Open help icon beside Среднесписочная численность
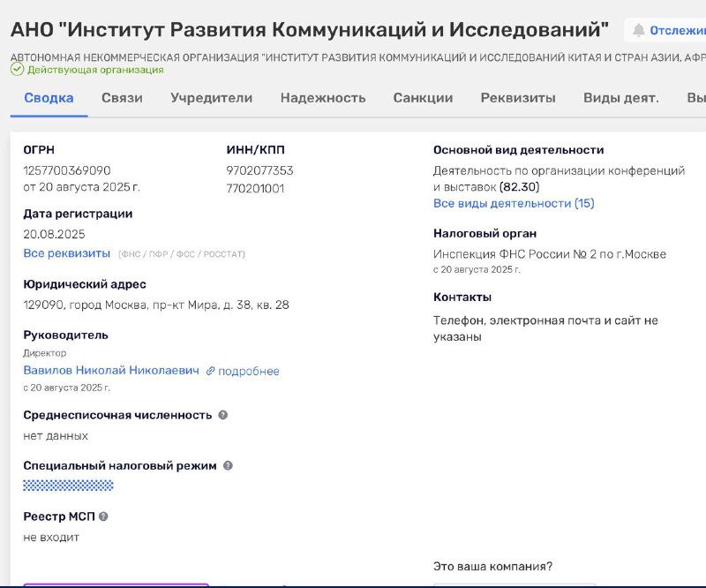The height and width of the screenshot is (588, 706). click(223, 415)
